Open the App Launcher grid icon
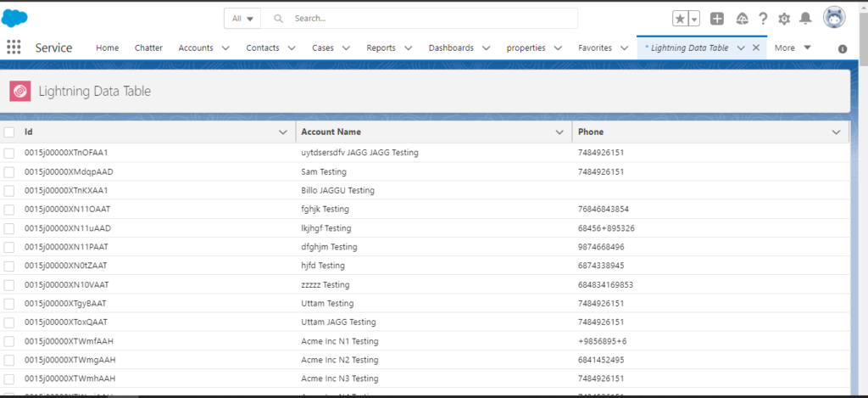 pyautogui.click(x=14, y=48)
